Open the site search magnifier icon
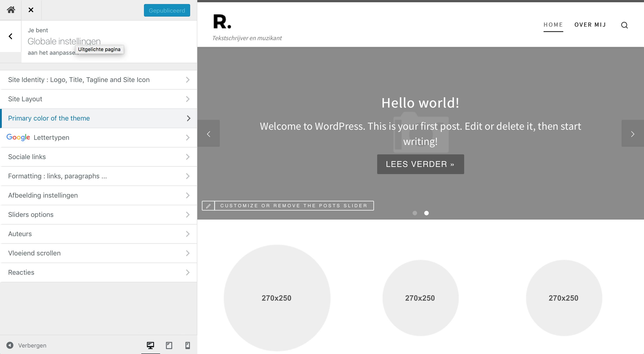Screen dimensions: 644x354 click(624, 25)
